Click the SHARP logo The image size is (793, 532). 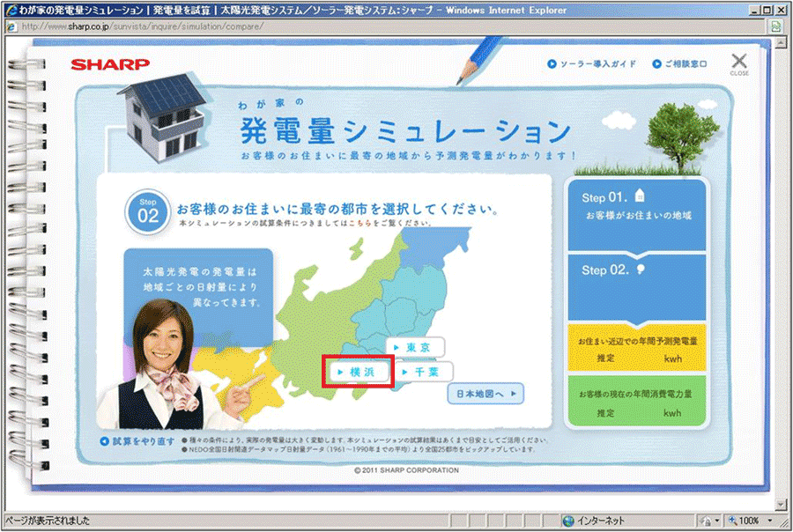pyautogui.click(x=110, y=64)
